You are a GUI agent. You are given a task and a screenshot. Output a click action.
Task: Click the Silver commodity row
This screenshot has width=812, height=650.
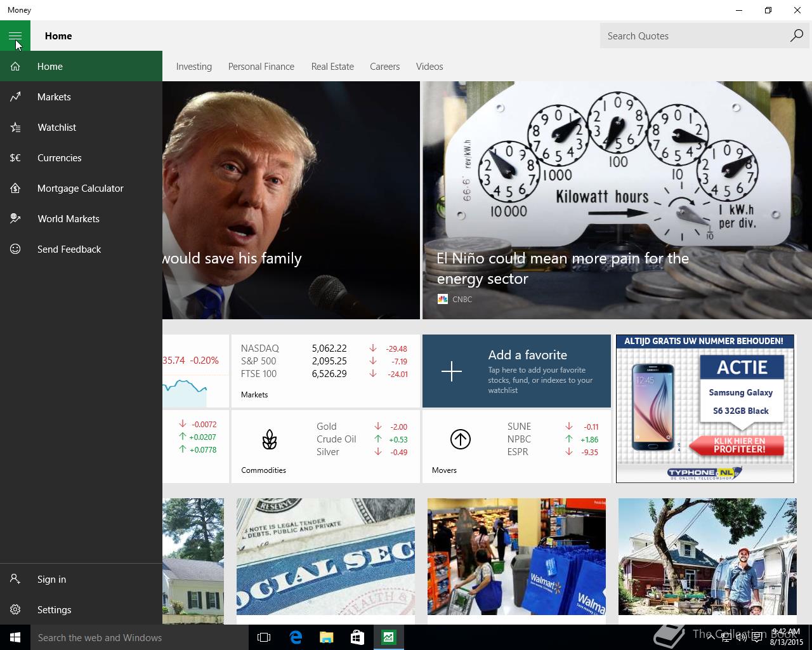click(x=362, y=452)
